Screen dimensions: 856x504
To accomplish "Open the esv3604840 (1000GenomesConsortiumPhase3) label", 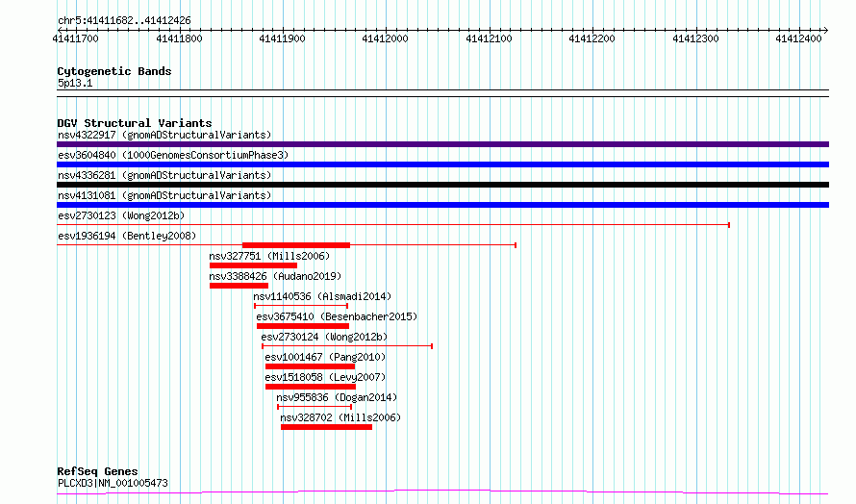I will [173, 155].
